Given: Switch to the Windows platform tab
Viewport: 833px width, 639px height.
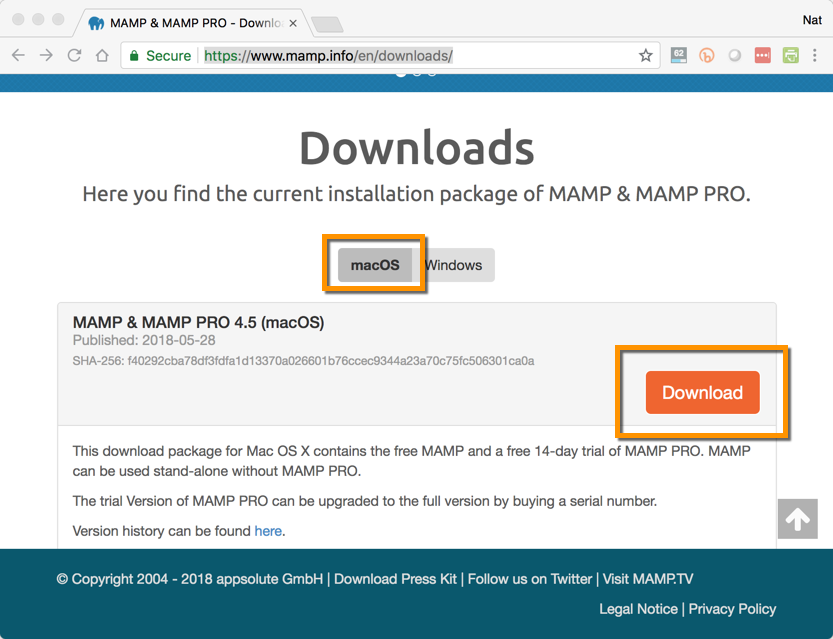Looking at the screenshot, I should point(453,265).
